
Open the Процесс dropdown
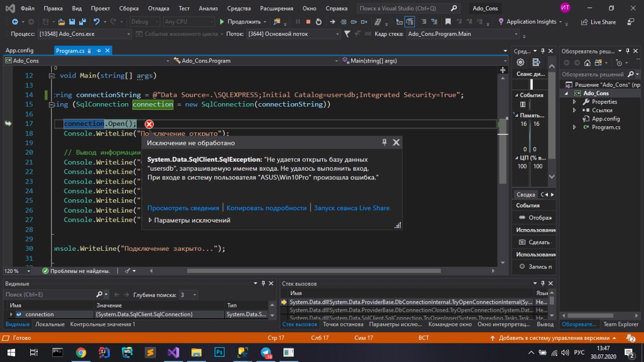click(85, 34)
